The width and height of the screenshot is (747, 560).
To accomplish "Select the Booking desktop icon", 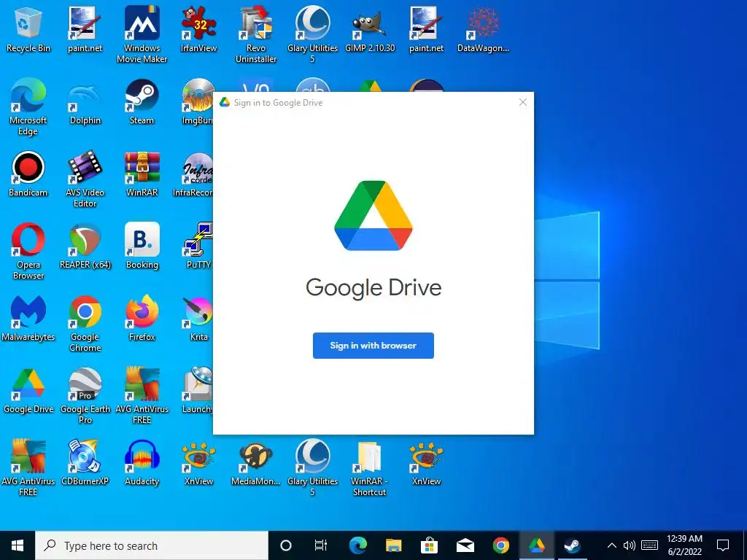I will (142, 246).
